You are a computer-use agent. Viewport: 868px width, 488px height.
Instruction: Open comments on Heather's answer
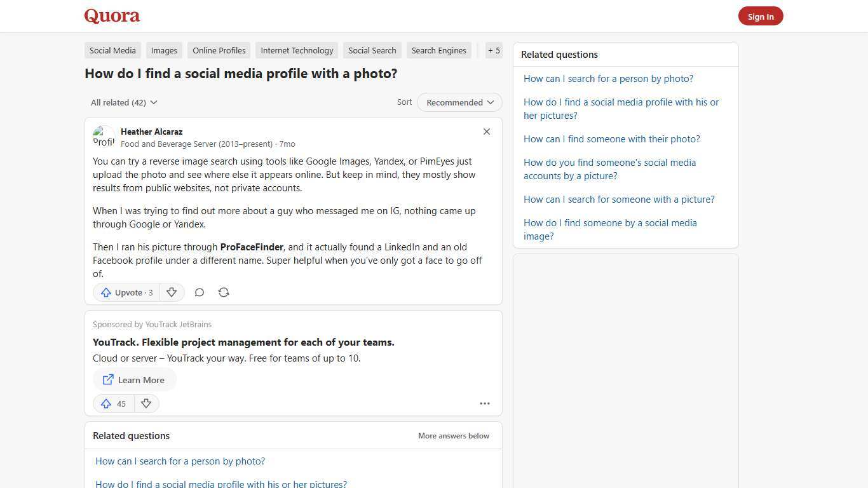point(199,292)
